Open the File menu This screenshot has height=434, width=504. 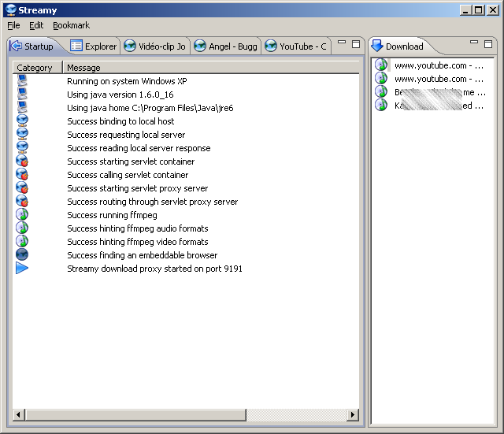13,25
